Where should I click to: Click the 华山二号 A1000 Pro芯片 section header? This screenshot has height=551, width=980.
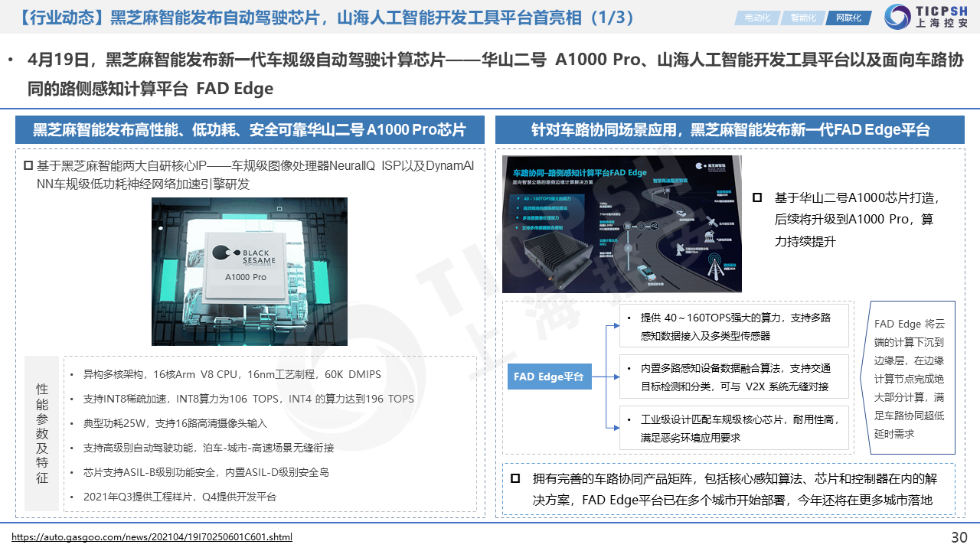pos(250,129)
